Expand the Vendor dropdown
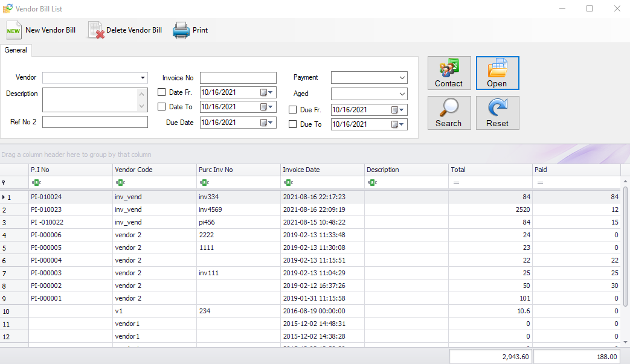This screenshot has height=364, width=630. (143, 77)
